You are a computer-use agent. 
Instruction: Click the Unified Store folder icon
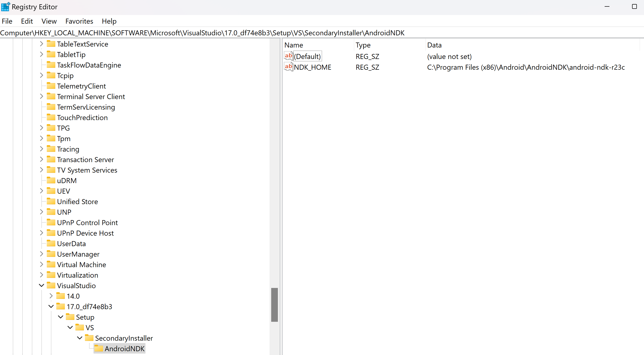[51, 201]
